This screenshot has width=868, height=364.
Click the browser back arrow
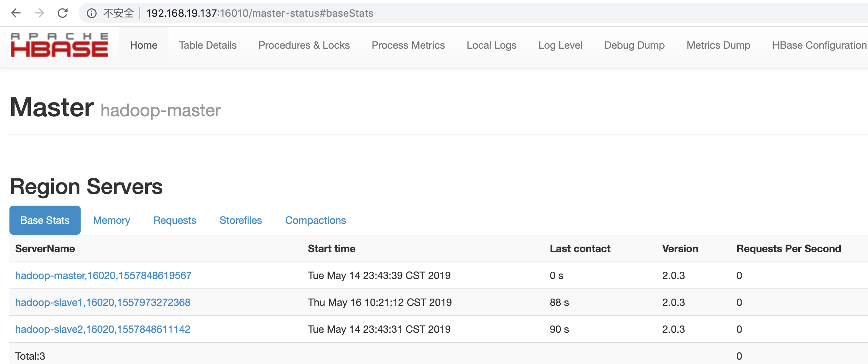(16, 13)
